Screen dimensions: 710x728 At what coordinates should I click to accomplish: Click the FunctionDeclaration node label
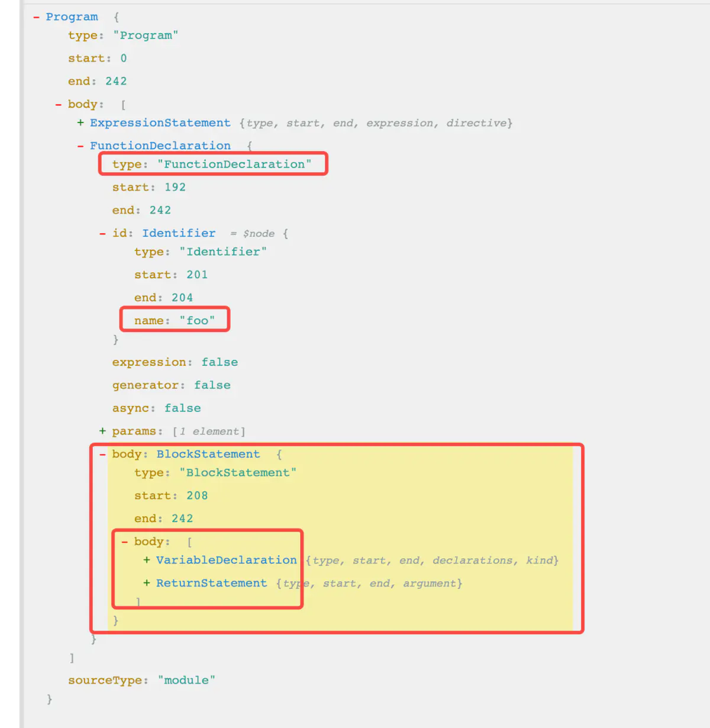[x=160, y=146]
